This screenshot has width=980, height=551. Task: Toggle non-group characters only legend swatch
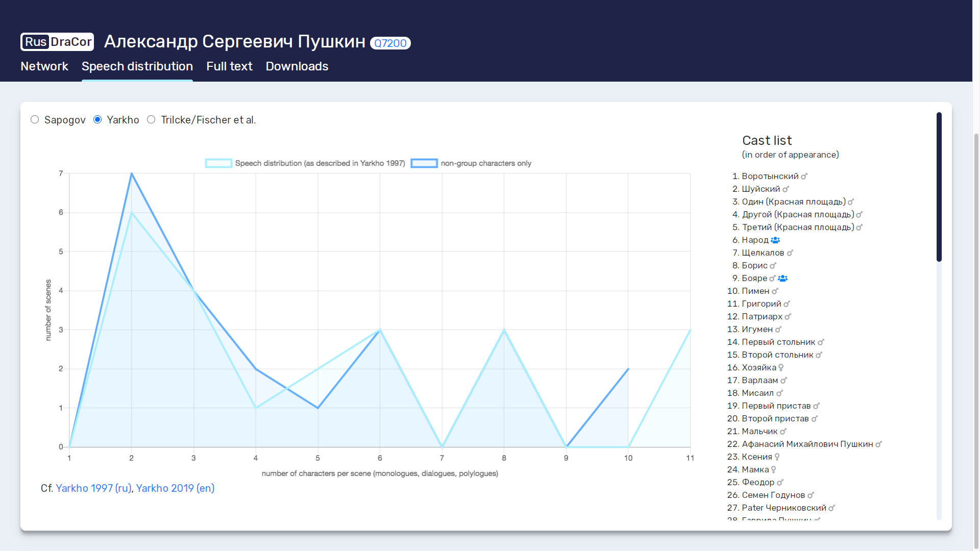click(424, 163)
